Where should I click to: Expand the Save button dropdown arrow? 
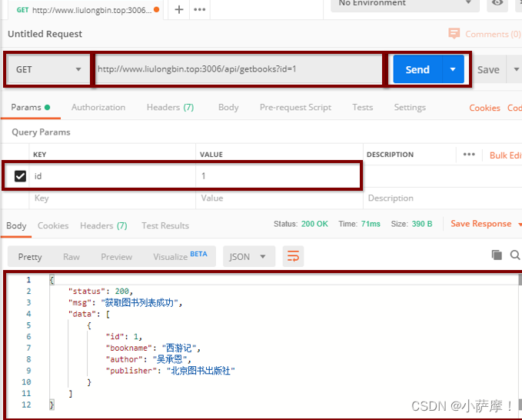(x=516, y=69)
